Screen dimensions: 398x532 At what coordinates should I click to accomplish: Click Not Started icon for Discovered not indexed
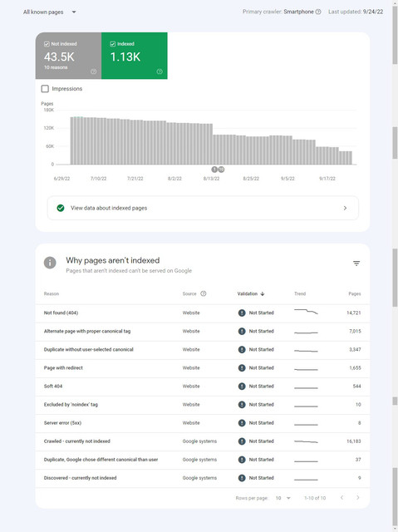pos(242,478)
